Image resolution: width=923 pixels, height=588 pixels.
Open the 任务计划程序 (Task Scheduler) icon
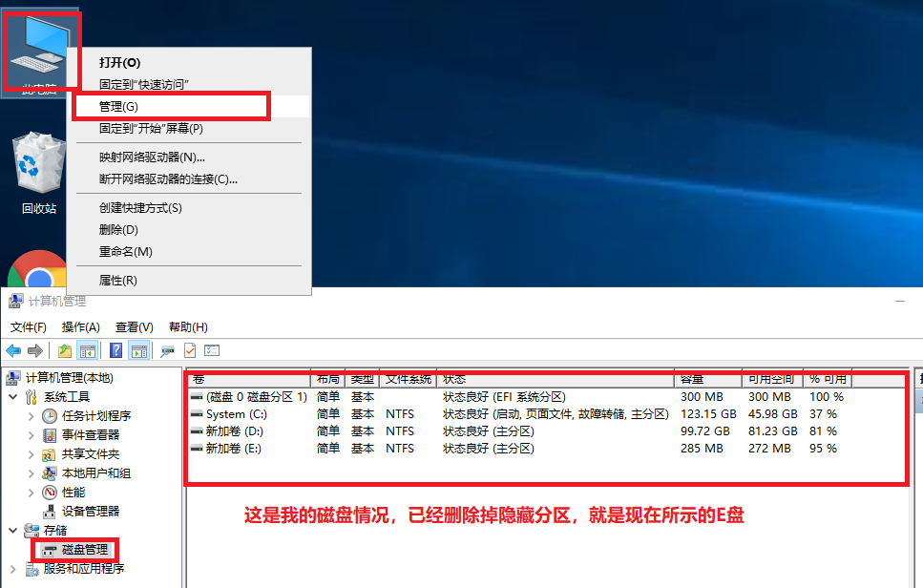coord(52,415)
